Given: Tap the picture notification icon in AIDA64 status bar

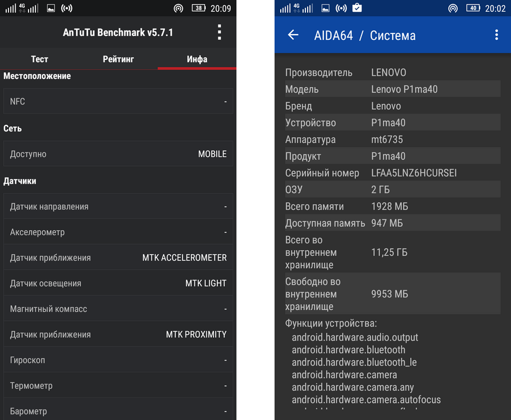Looking at the screenshot, I should pos(325,8).
